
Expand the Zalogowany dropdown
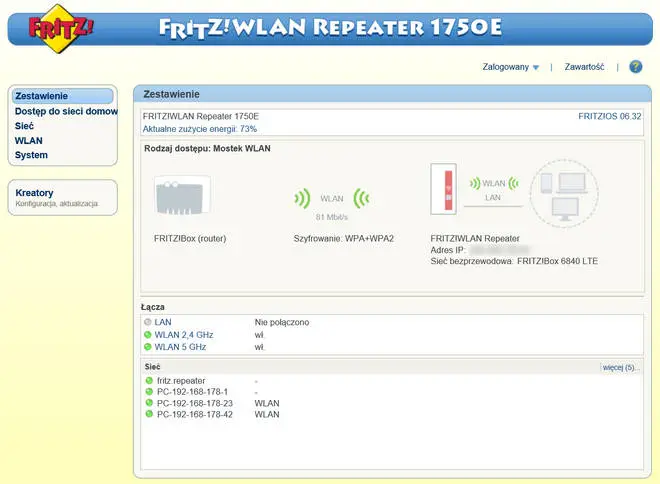pyautogui.click(x=510, y=67)
